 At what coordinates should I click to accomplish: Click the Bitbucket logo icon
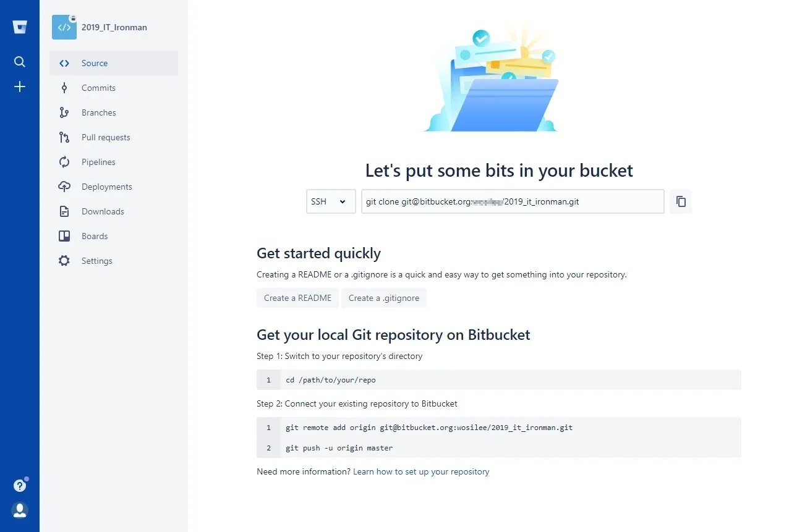click(x=20, y=27)
